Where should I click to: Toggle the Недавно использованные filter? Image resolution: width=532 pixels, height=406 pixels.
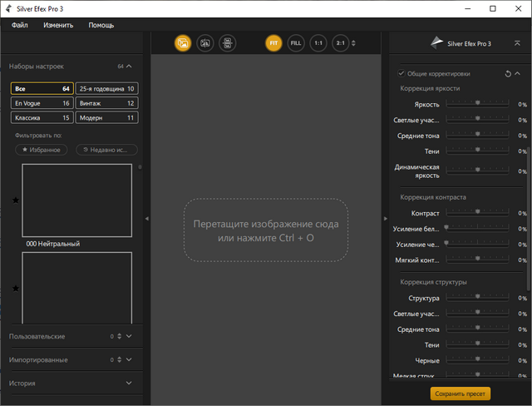(106, 150)
